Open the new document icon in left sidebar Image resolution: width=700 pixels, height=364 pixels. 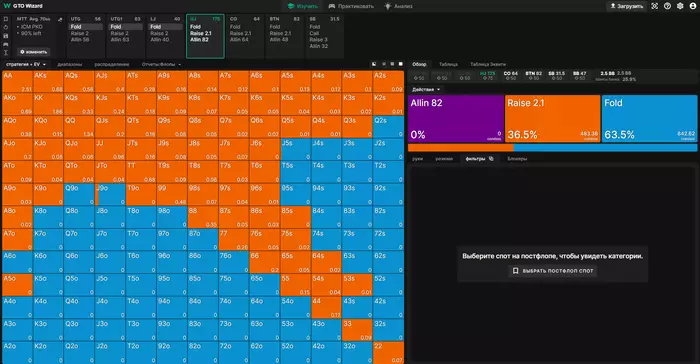pos(6,19)
